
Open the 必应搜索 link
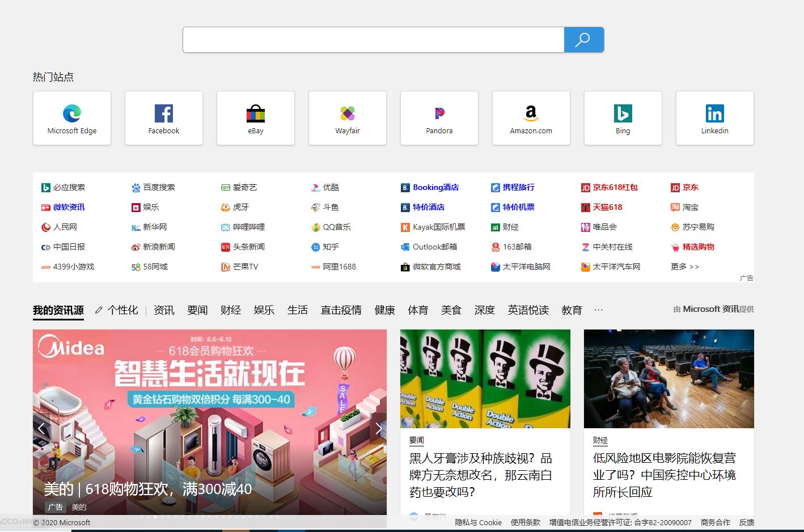[63, 187]
